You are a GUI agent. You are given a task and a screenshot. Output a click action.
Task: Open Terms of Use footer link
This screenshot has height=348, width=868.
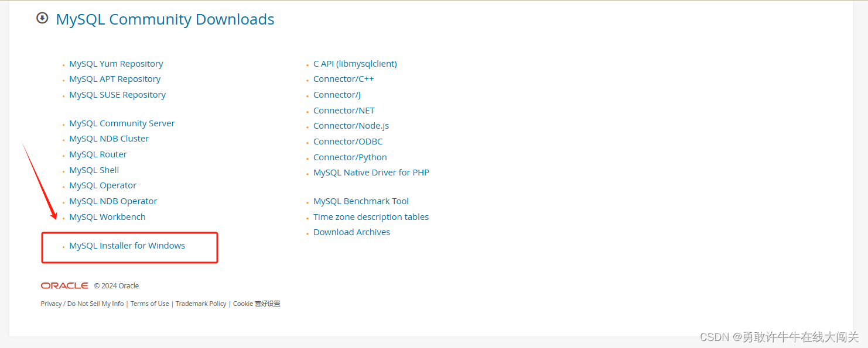point(149,304)
